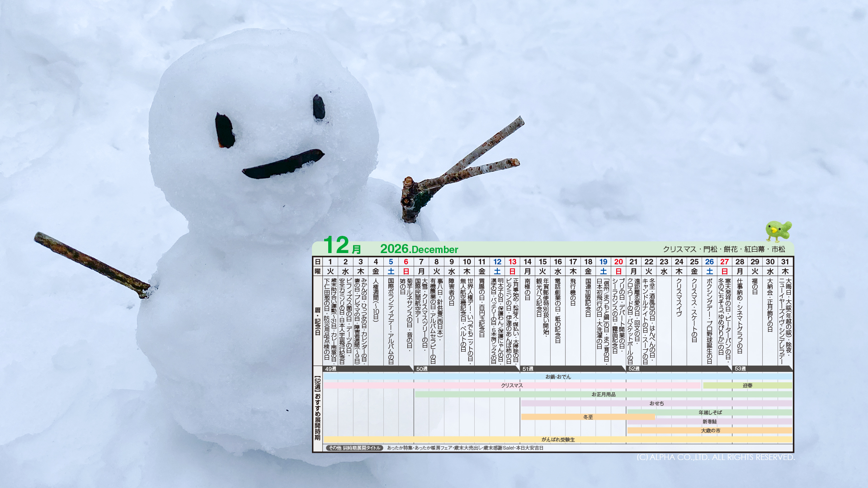Image resolution: width=868 pixels, height=488 pixels.
Task: Click the '曜' weekday row label
Action: point(317,271)
